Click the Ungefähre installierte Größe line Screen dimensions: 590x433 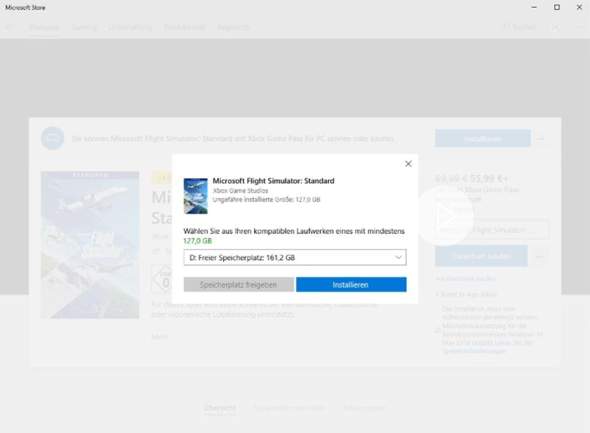pyautogui.click(x=266, y=200)
